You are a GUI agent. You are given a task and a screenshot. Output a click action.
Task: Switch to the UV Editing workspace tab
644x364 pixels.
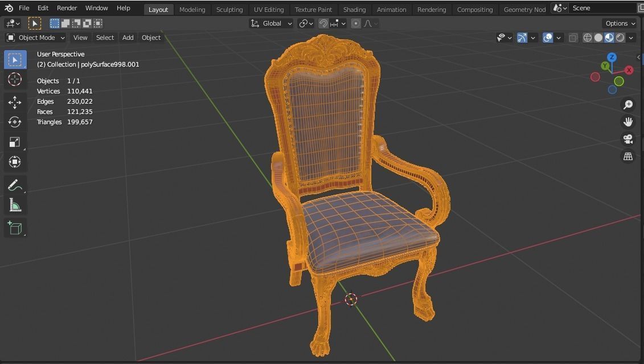click(269, 10)
